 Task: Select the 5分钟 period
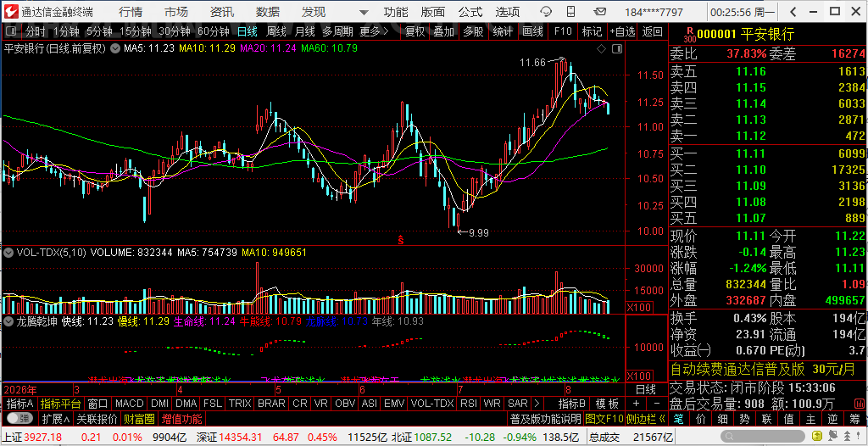click(x=99, y=32)
